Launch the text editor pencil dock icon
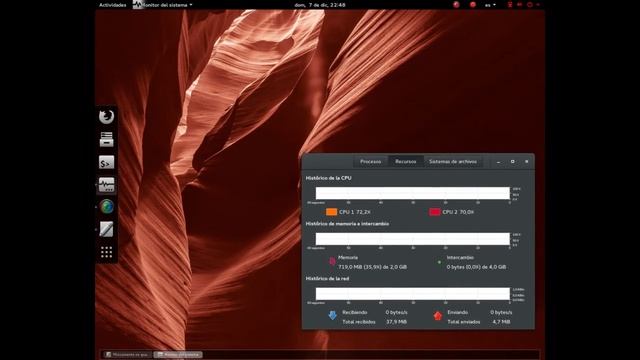This screenshot has width=640, height=360. [x=107, y=229]
